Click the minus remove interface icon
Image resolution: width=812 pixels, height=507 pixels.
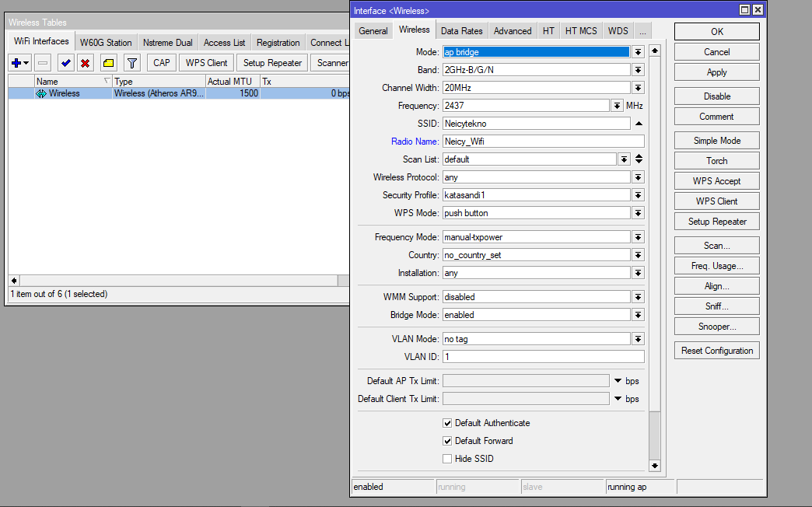tap(43, 63)
